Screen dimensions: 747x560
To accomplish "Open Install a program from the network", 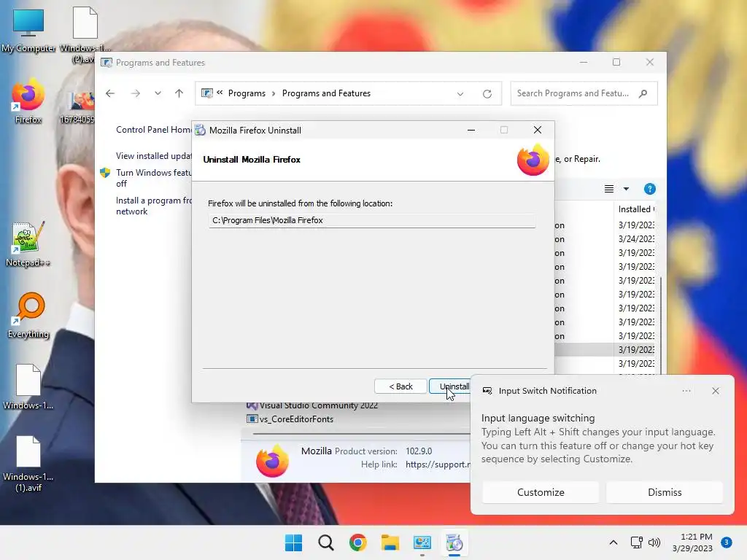I will click(x=153, y=206).
